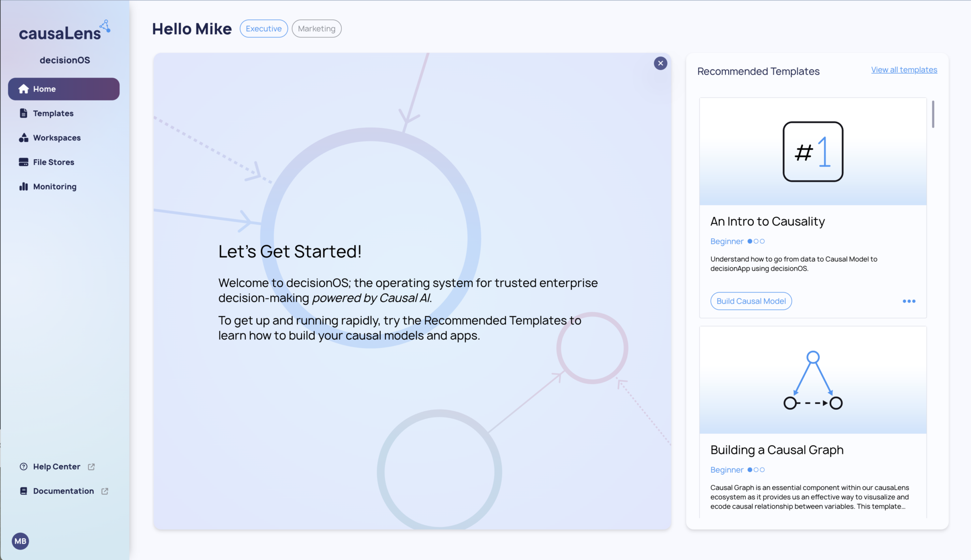Click the Help Center question mark icon
Viewport: 971px width, 560px height.
(x=24, y=467)
